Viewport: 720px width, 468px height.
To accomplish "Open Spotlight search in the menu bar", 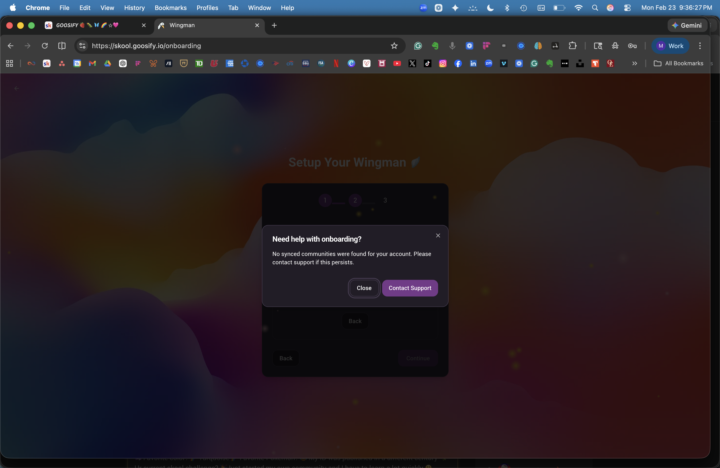I will [595, 8].
